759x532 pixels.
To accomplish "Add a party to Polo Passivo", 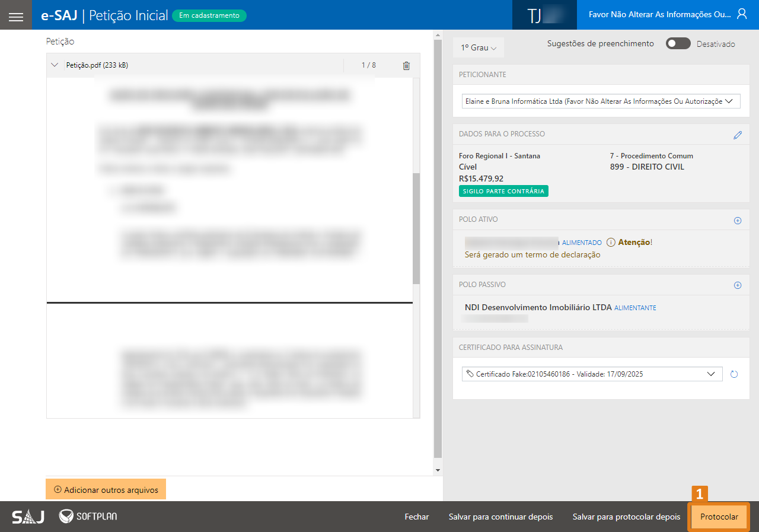I will [x=738, y=285].
